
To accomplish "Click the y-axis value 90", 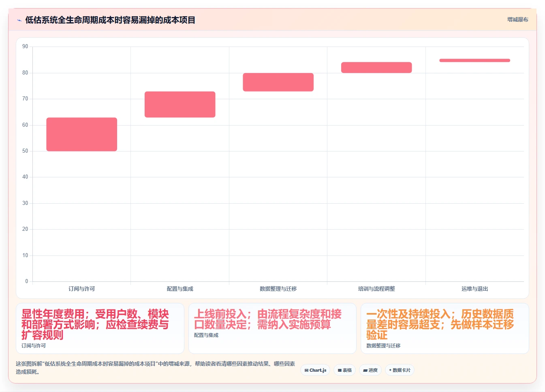I will [x=25, y=47].
